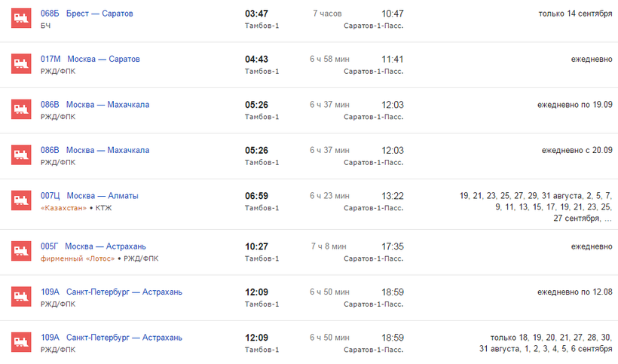Image resolution: width=618 pixels, height=364 pixels.
Task: Click train icon for 109А running только 18, 19, 20
Action: tap(20, 343)
